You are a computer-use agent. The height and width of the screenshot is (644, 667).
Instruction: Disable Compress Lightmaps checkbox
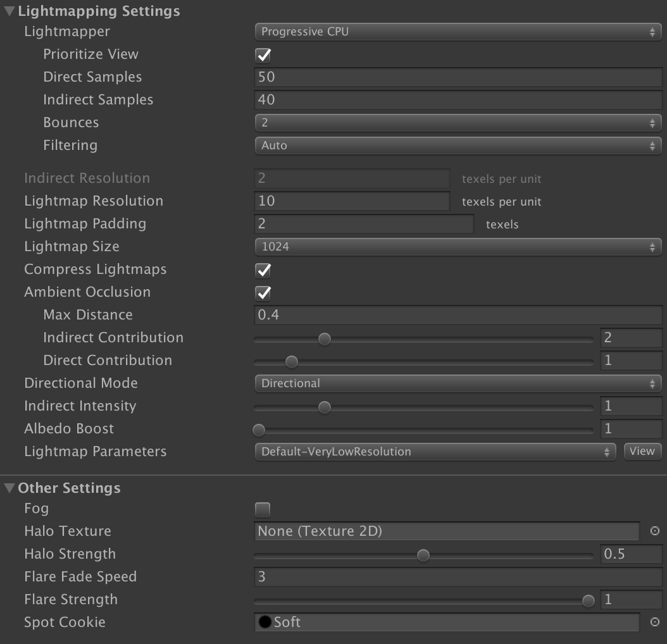(263, 270)
